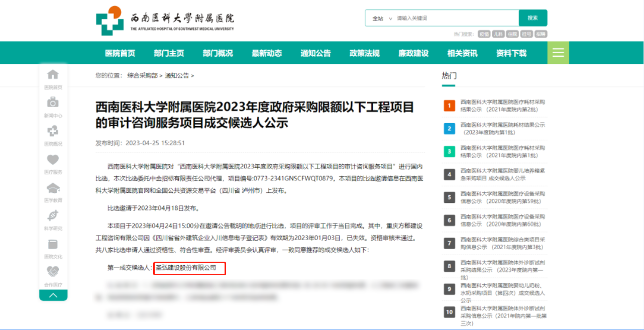Click the 合作医疗 handshake icon
Viewport: 644px width, 330px height.
tap(53, 272)
